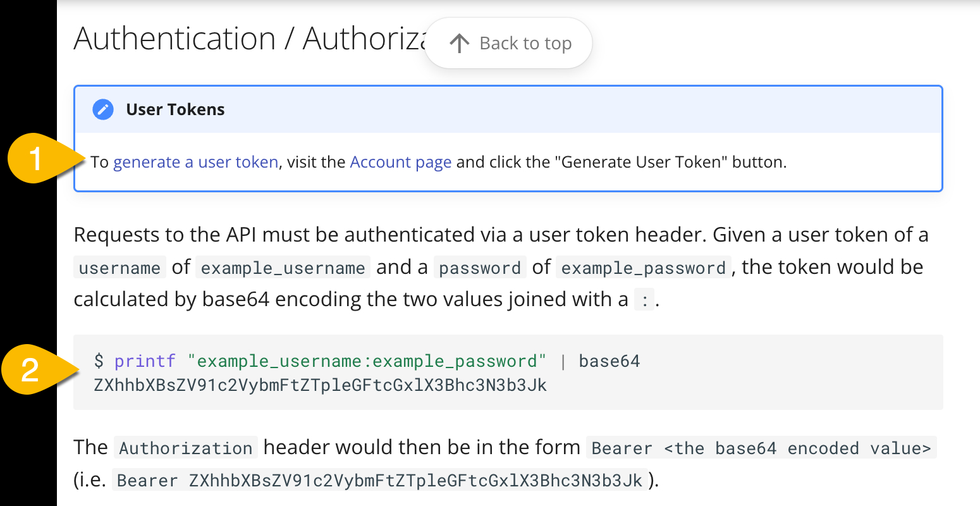Click the blue pencil icon beside User Tokens
The image size is (980, 506).
[x=103, y=109]
